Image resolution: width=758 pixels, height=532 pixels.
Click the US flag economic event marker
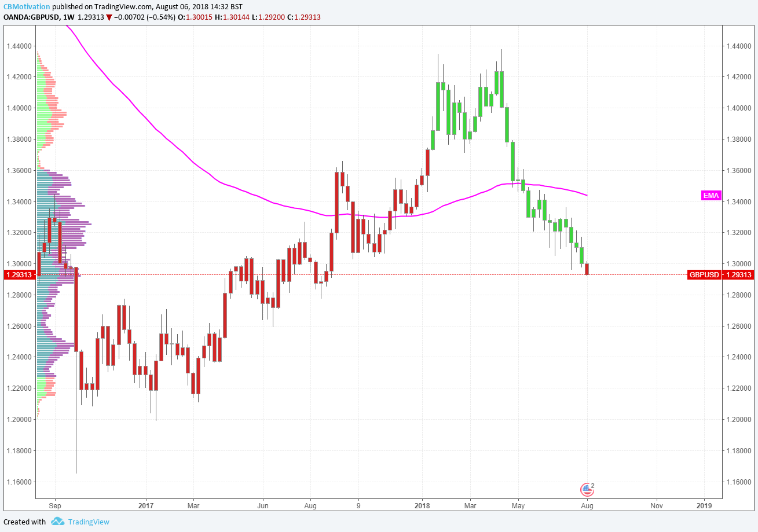tap(587, 490)
